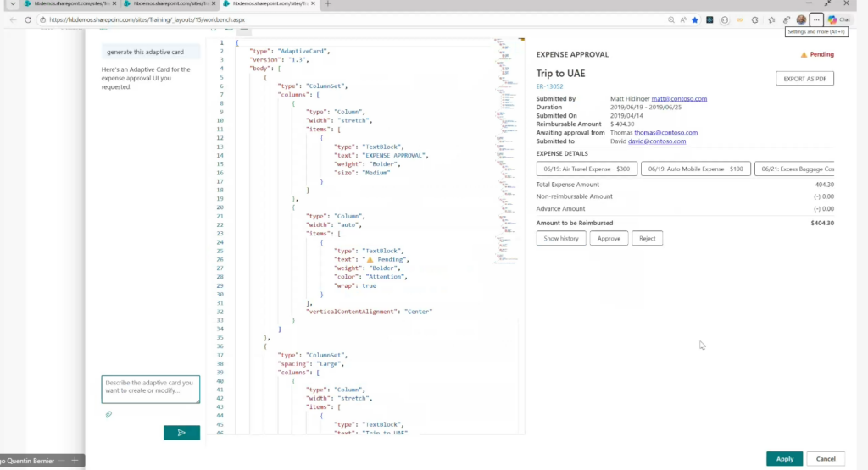The image size is (868, 470).
Task: Click the paperclip attachment icon
Action: 108,414
